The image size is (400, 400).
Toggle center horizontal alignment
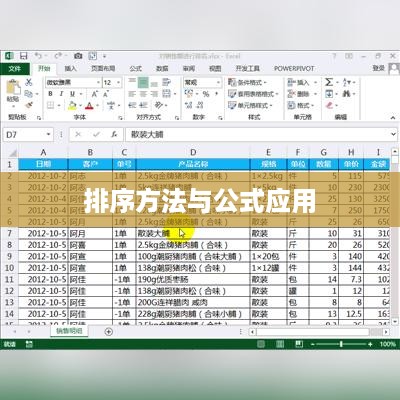click(x=143, y=94)
